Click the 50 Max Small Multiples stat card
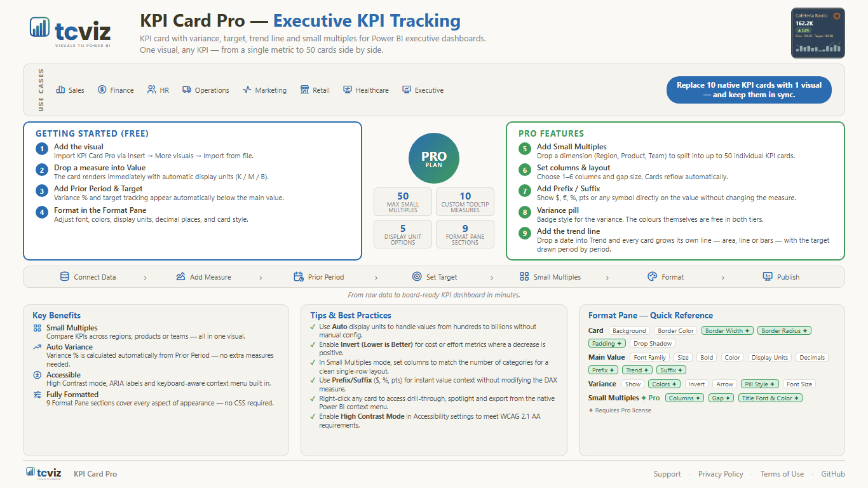The image size is (868, 488). pyautogui.click(x=403, y=201)
